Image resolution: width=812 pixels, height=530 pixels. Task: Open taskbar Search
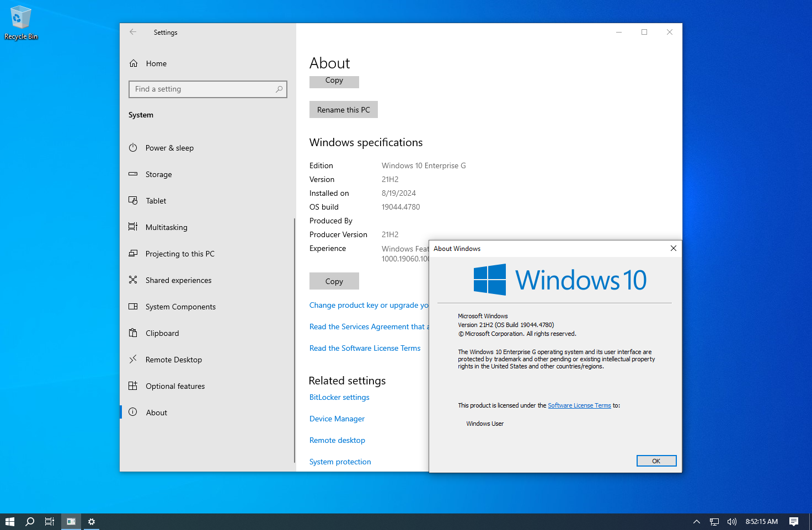pyautogui.click(x=30, y=522)
